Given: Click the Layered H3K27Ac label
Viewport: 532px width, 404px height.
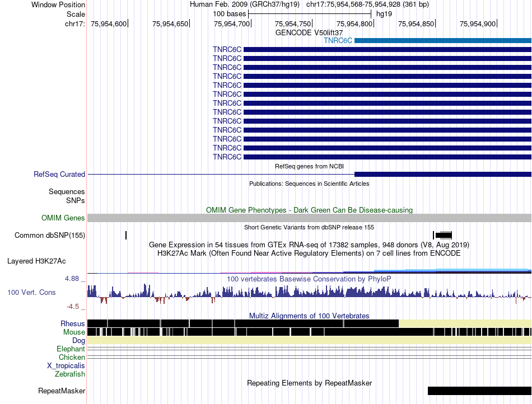Looking at the screenshot, I should [x=36, y=261].
